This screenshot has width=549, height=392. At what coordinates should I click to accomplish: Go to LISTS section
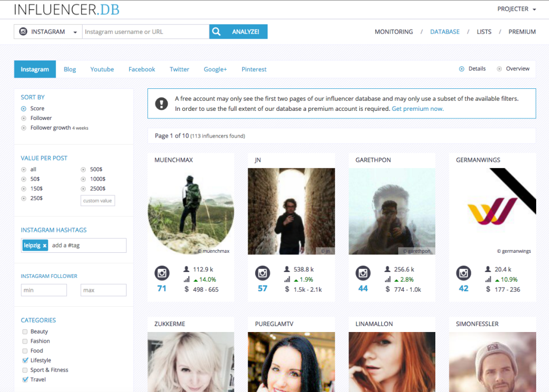coord(484,32)
